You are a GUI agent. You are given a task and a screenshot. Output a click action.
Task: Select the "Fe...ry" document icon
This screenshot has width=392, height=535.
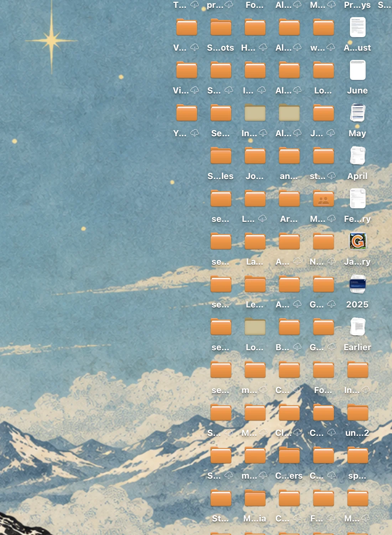[357, 199]
